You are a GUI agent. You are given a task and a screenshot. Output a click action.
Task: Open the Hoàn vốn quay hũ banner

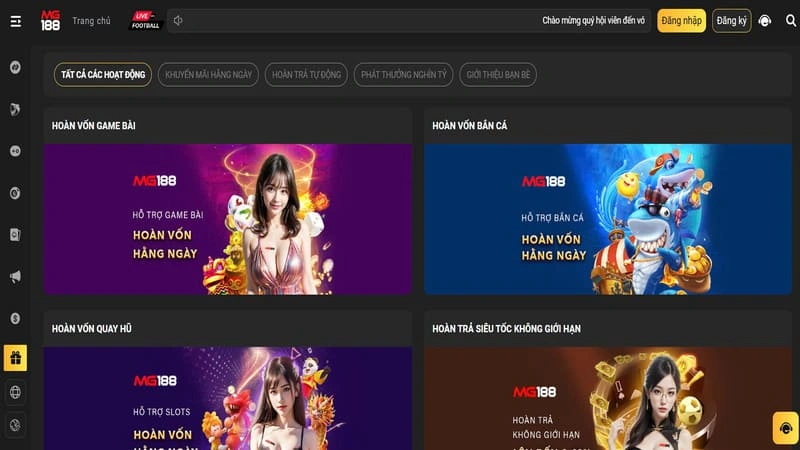click(228, 398)
